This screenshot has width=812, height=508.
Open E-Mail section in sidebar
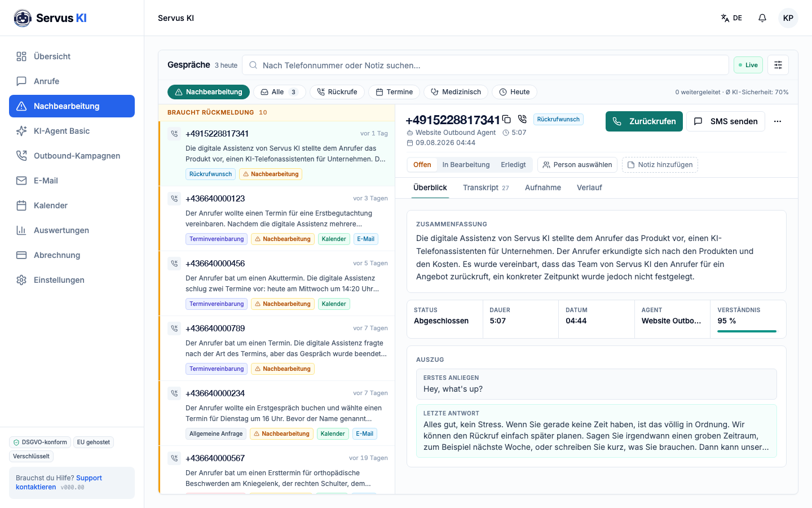[72, 181]
